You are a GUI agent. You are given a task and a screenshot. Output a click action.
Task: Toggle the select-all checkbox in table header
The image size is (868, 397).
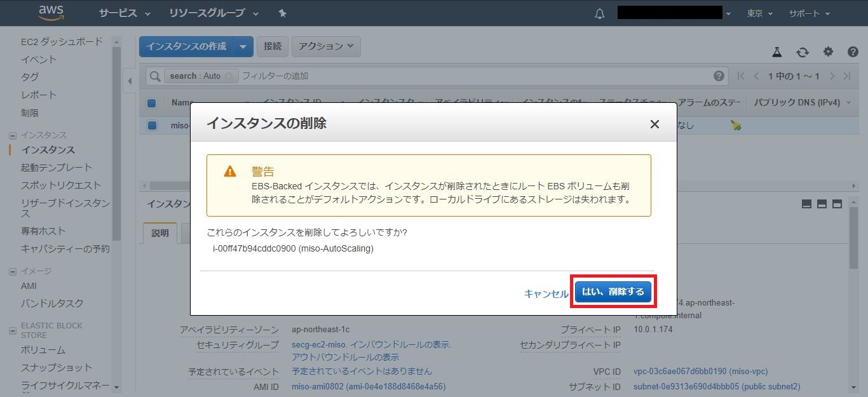click(x=152, y=103)
